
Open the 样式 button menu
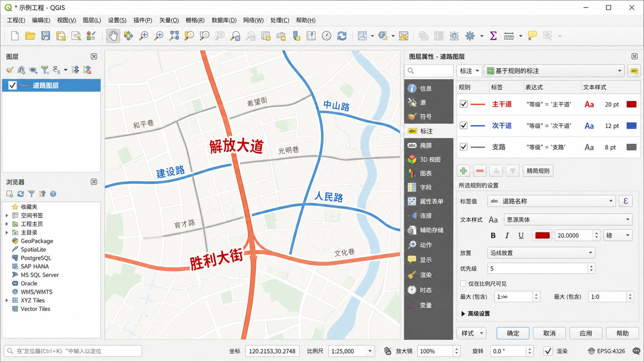click(471, 333)
